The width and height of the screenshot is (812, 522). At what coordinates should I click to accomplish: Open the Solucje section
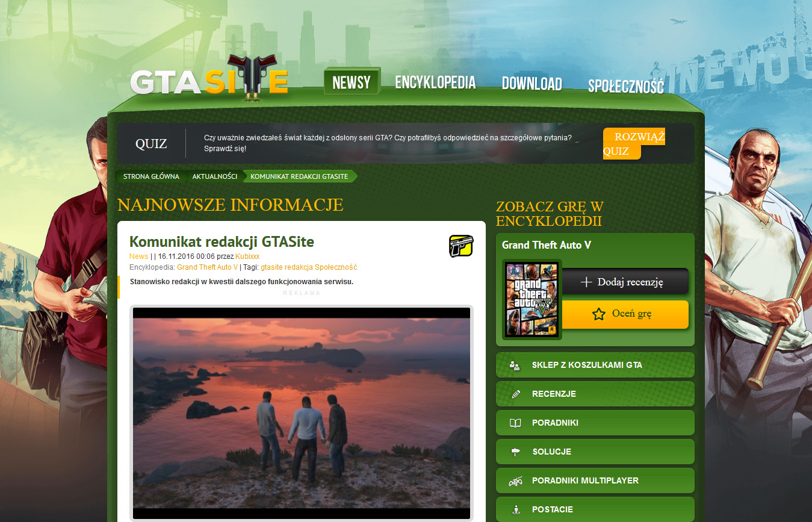coord(595,452)
